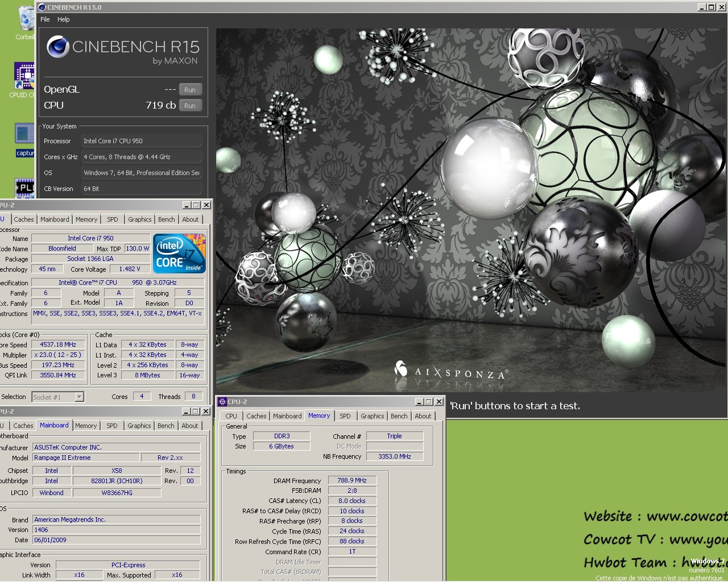Click the Core Speed value 4537.18 MHz
The width and height of the screenshot is (728, 582).
tap(58, 344)
